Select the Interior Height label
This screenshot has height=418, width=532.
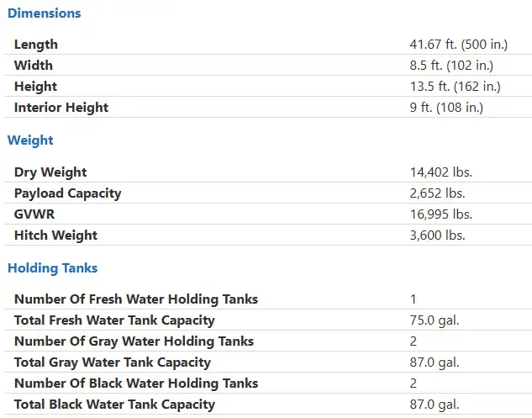coord(61,108)
